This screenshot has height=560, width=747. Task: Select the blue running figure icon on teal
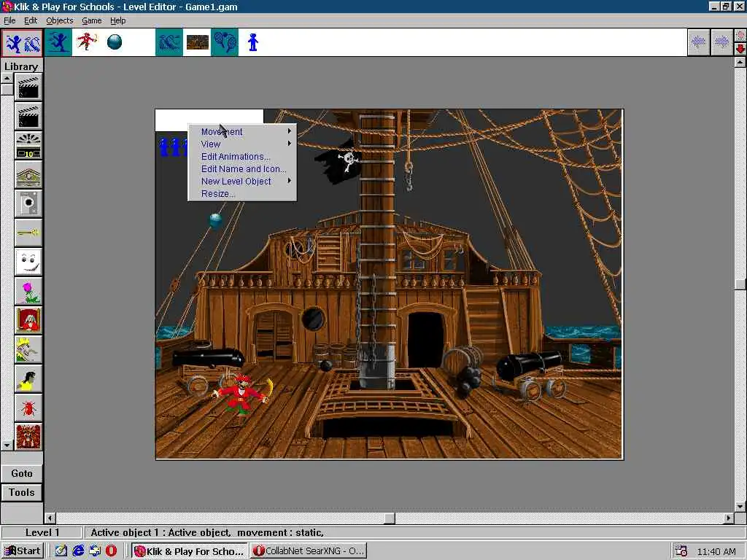click(58, 42)
